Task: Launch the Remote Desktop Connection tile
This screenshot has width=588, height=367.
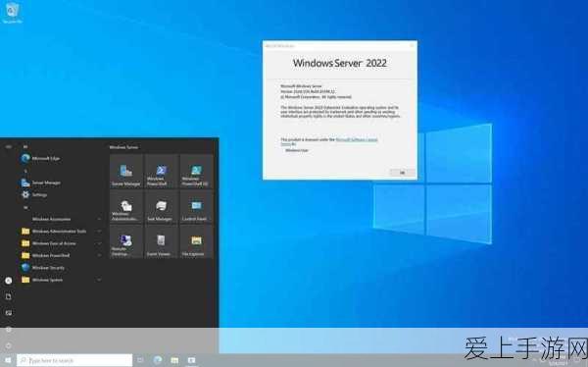Action: click(x=126, y=241)
